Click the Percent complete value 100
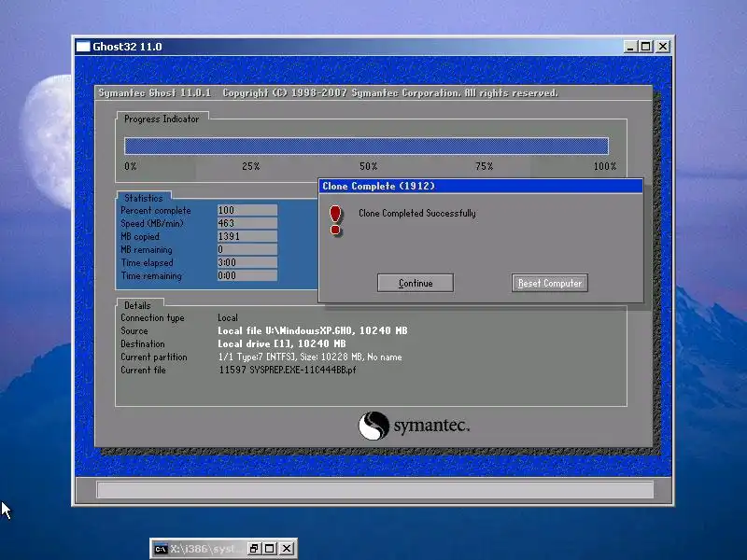This screenshot has height=560, width=747. (247, 210)
